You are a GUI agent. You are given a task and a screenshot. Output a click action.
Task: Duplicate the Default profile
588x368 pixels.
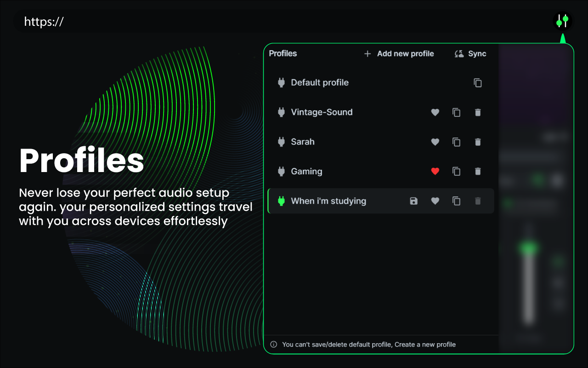(478, 83)
